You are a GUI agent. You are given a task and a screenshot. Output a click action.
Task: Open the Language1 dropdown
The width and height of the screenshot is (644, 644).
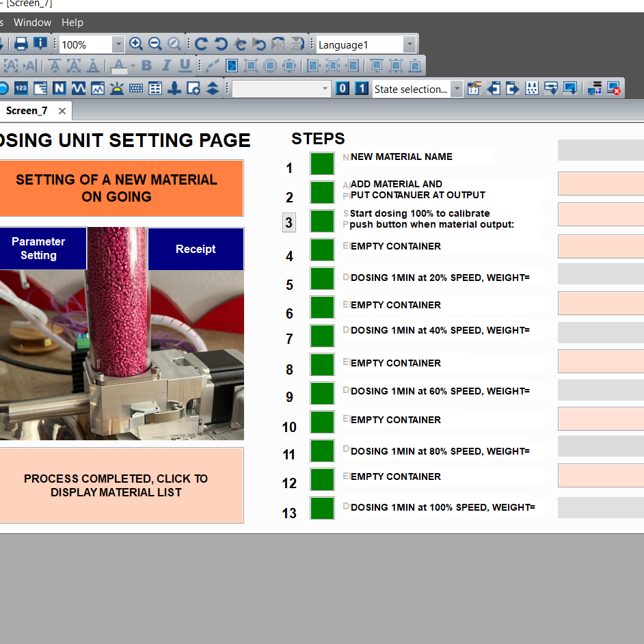coord(409,43)
